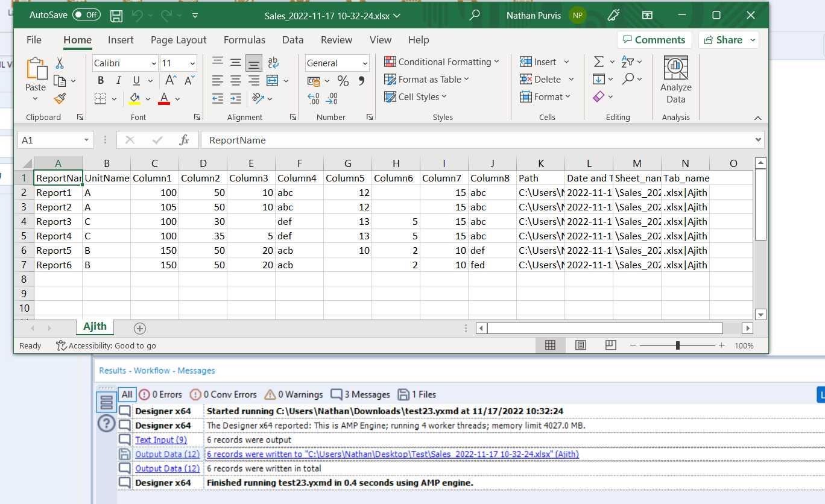Screen dimensions: 825x504
Task: Click the AutoSum sigma icon
Action: [598, 62]
